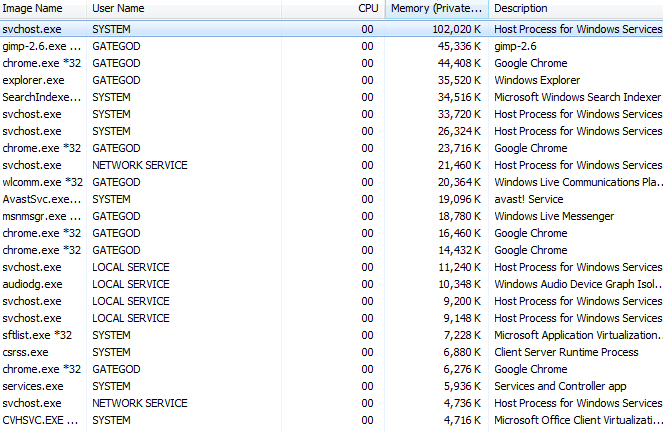The width and height of the screenshot is (663, 432).
Task: Select the audiodg.exe image name
Action: (33, 284)
